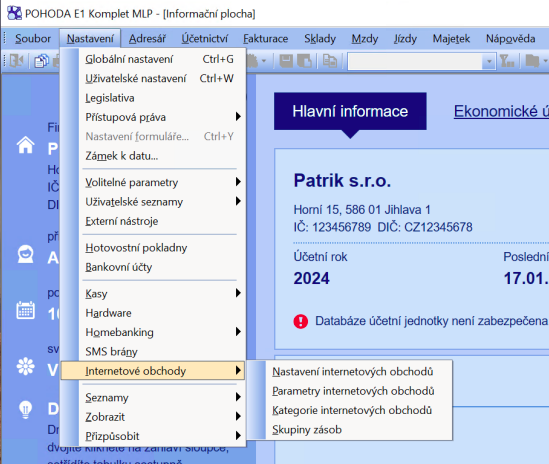Image resolution: width=549 pixels, height=464 pixels.
Task: Click the filter funnel toolbar icon
Action: click(507, 61)
